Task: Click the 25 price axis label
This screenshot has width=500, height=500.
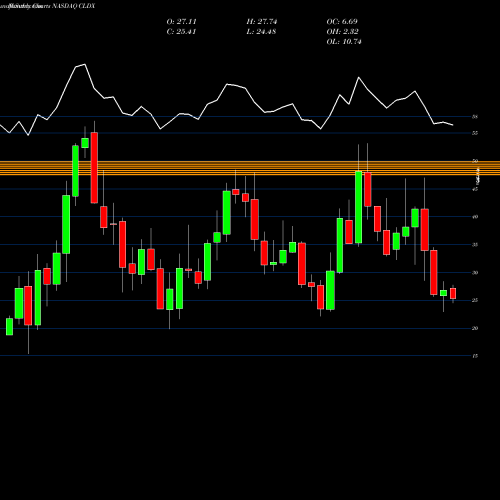Action: pyautogui.click(x=475, y=300)
